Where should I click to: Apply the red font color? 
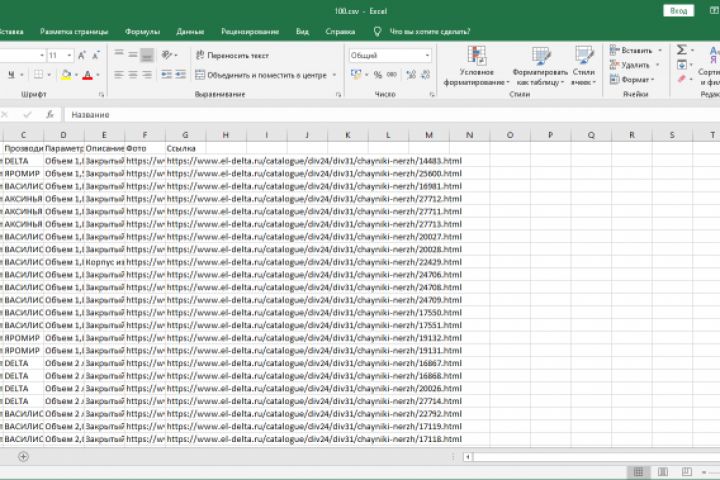(87, 75)
